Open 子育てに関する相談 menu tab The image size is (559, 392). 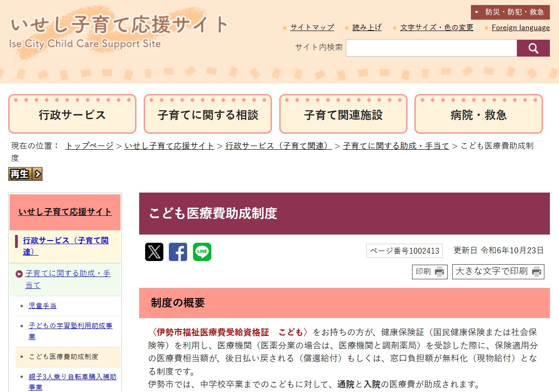point(208,115)
